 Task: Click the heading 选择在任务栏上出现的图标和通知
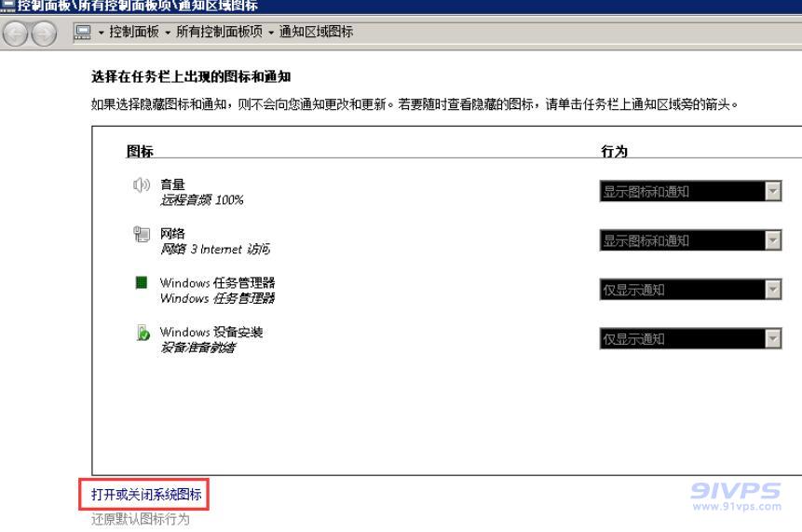pos(191,76)
